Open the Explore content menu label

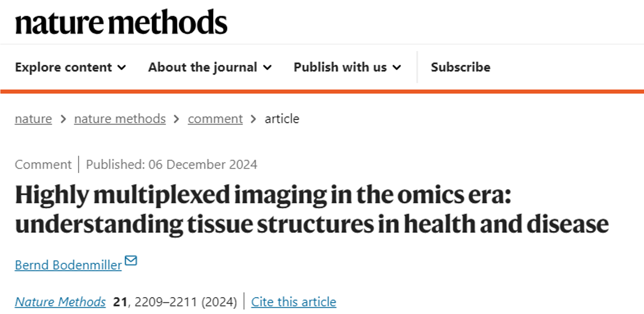(63, 67)
